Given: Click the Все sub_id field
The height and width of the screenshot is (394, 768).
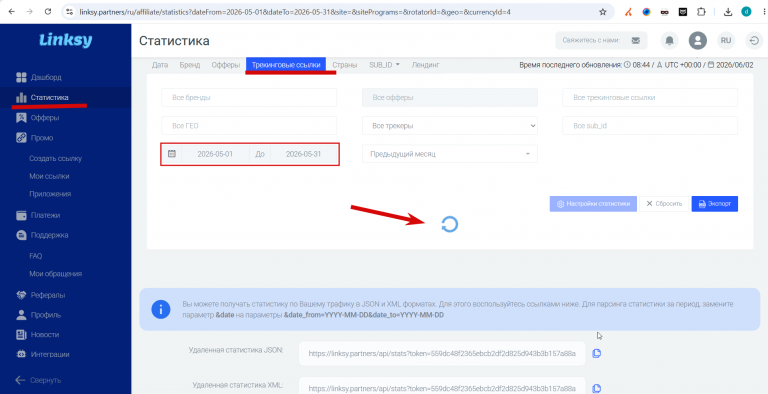Looking at the screenshot, I should point(650,126).
